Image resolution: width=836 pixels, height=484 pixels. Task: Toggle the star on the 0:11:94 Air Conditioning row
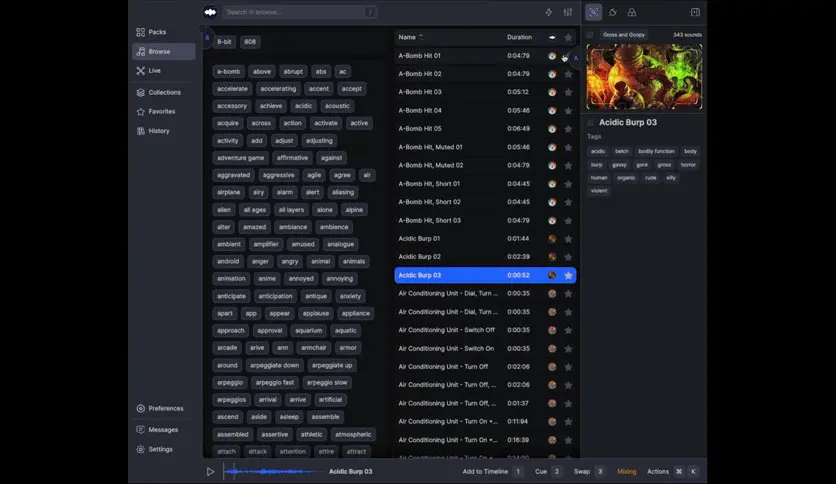[568, 422]
